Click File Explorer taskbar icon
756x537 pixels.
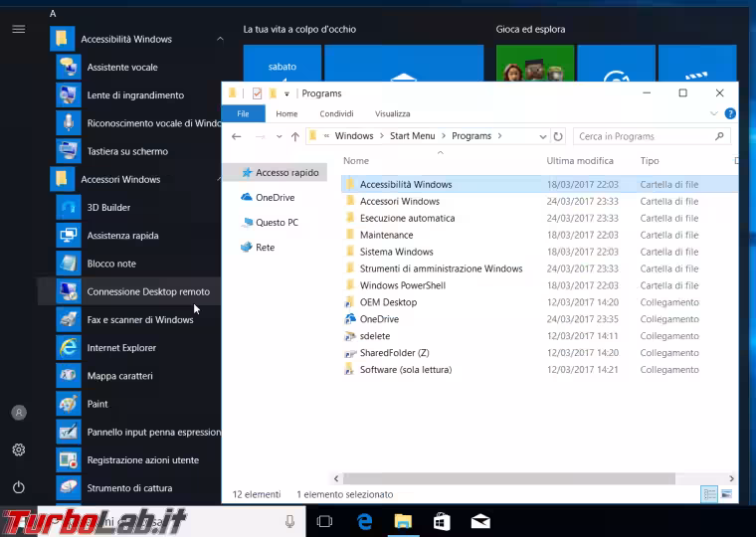[403, 521]
